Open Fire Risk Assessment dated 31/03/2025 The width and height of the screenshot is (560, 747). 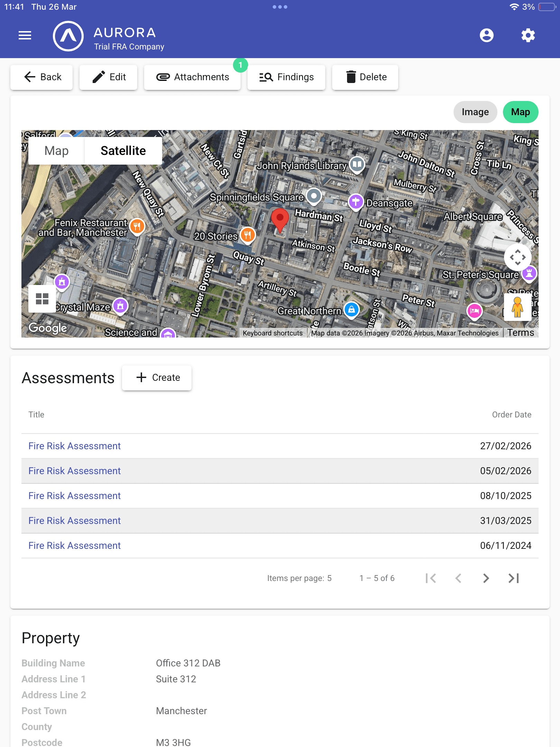[74, 521]
